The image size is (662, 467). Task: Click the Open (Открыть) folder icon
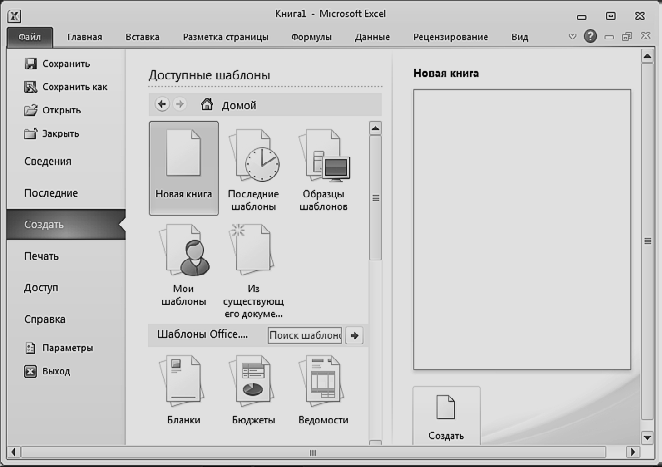(30, 110)
